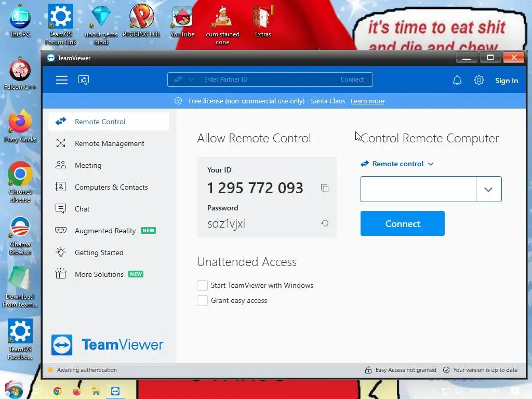
Task: Open Getting Started section
Action: [x=109, y=252]
